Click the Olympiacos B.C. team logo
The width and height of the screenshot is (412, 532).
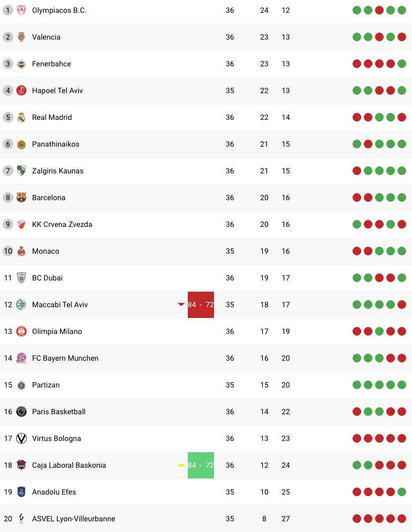point(21,10)
